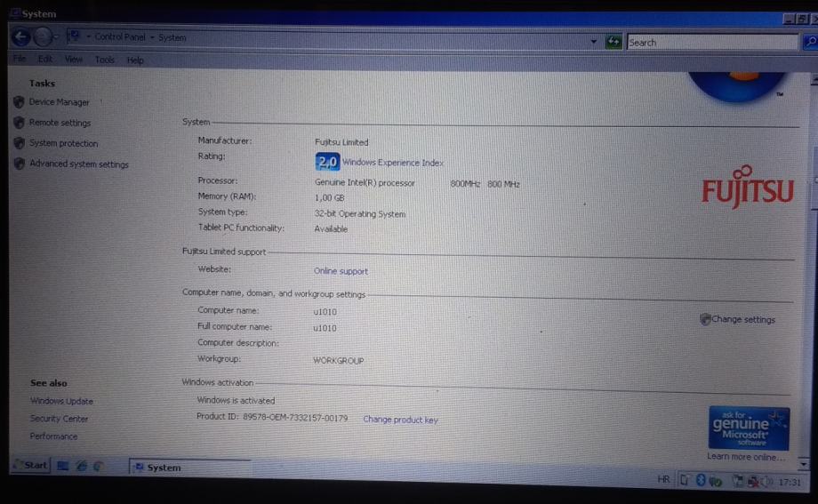Viewport: 818px width, 504px height.
Task: Click Show Desktop quick launch icon
Action: tap(62, 466)
